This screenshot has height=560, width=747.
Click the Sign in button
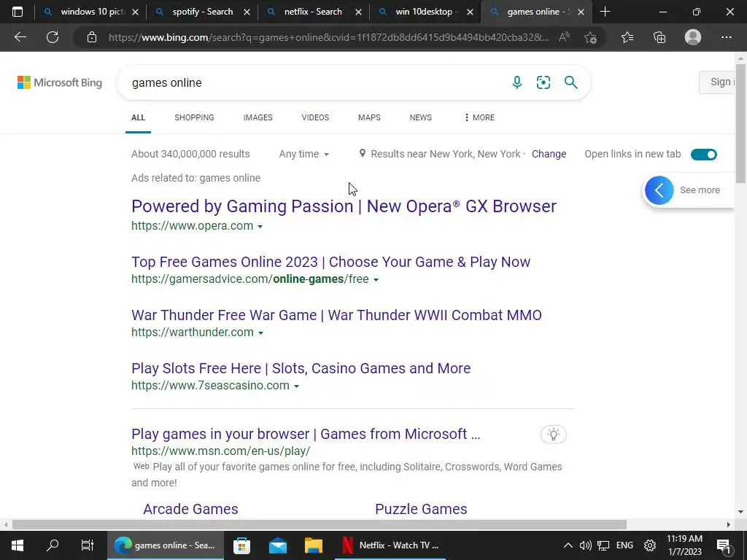[718, 82]
